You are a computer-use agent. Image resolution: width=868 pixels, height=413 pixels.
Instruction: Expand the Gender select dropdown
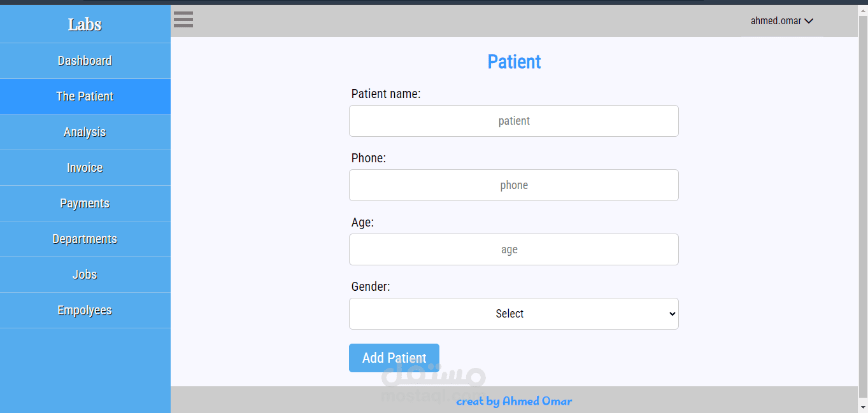tap(513, 314)
